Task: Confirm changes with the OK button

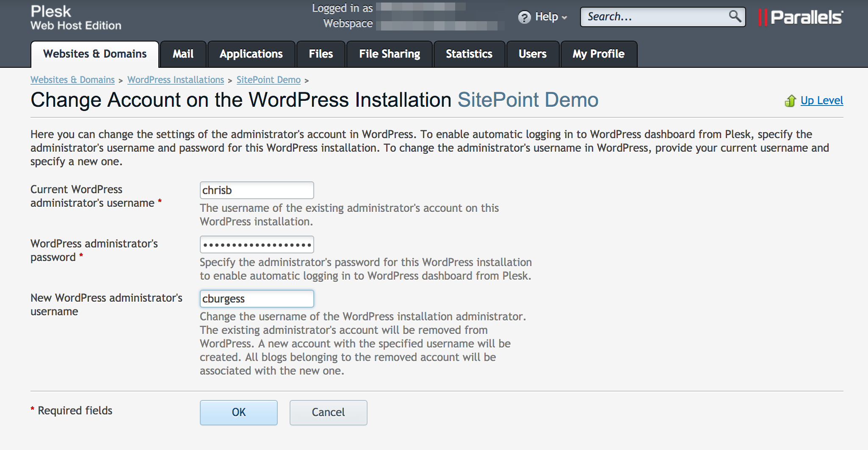Action: pyautogui.click(x=239, y=412)
